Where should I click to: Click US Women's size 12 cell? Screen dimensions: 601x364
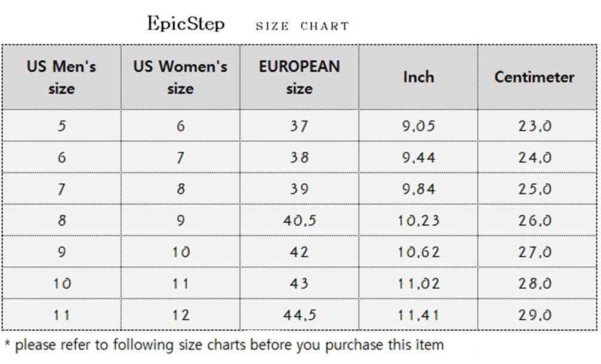click(x=180, y=315)
